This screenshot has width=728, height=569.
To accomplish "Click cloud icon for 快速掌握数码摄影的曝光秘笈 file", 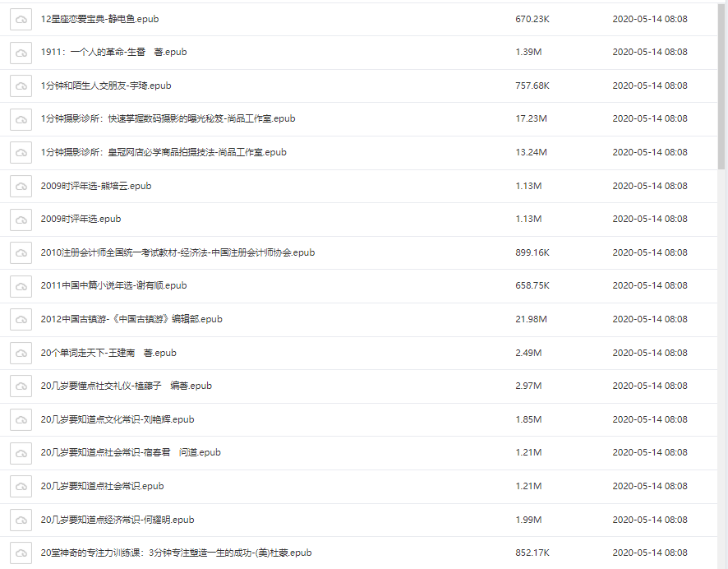I will click(21, 119).
